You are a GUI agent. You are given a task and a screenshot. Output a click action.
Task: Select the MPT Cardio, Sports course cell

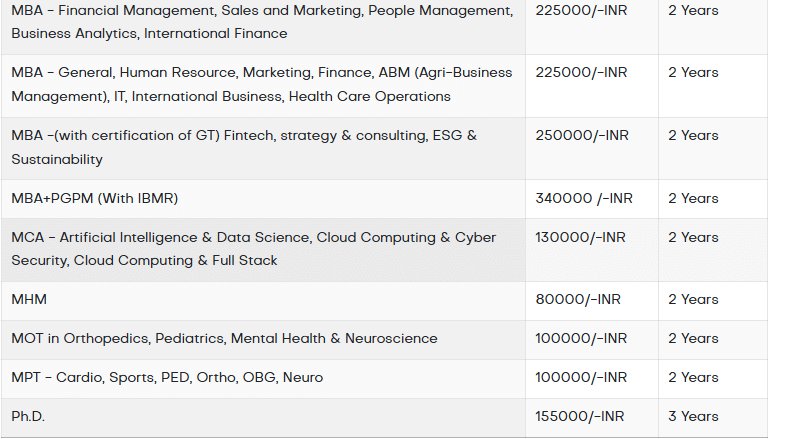[167, 377]
